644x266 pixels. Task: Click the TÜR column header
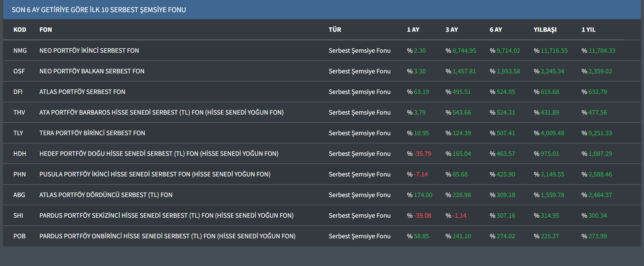click(x=335, y=30)
